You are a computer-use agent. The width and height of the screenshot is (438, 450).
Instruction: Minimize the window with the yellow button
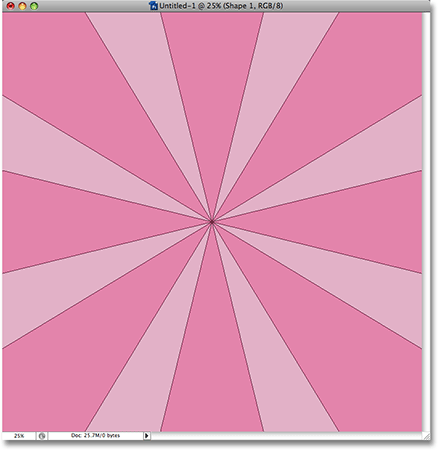(22, 6)
